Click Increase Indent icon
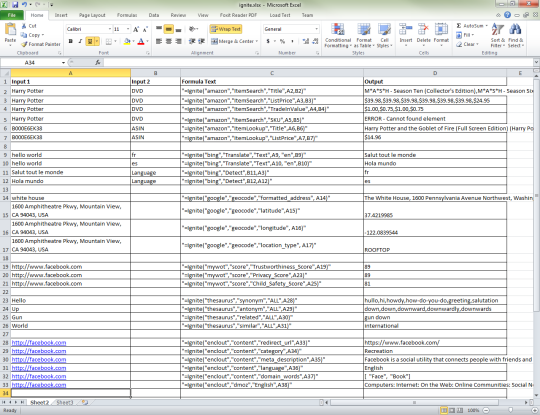Viewport: 540px width, 415px height. (x=201, y=41)
